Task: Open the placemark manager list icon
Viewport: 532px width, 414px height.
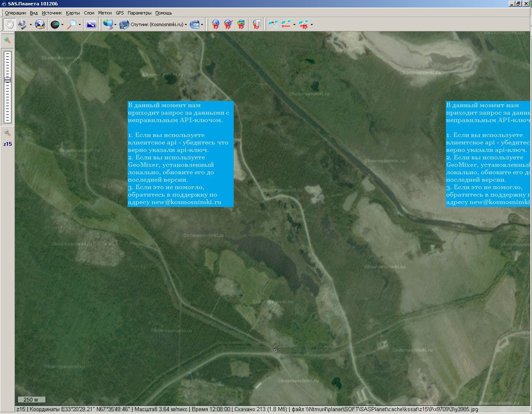Action: [256, 24]
